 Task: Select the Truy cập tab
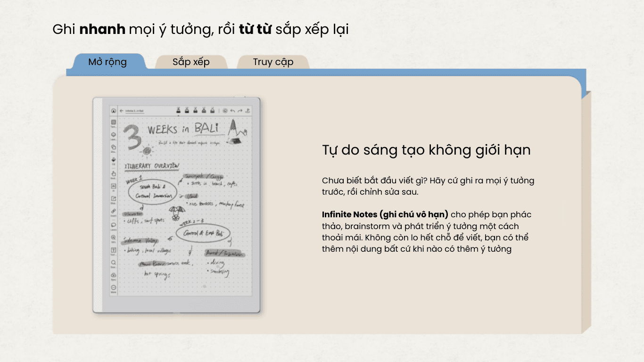[x=273, y=62]
